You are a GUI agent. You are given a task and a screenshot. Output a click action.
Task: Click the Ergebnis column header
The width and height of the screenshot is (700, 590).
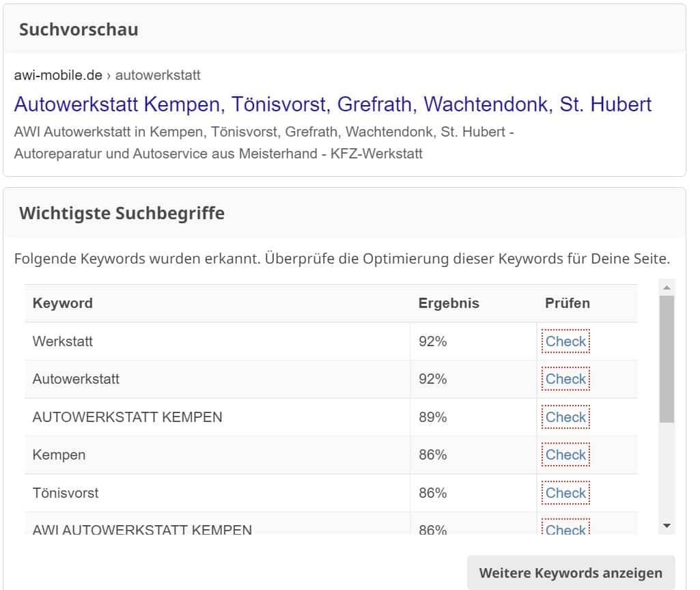(x=449, y=303)
